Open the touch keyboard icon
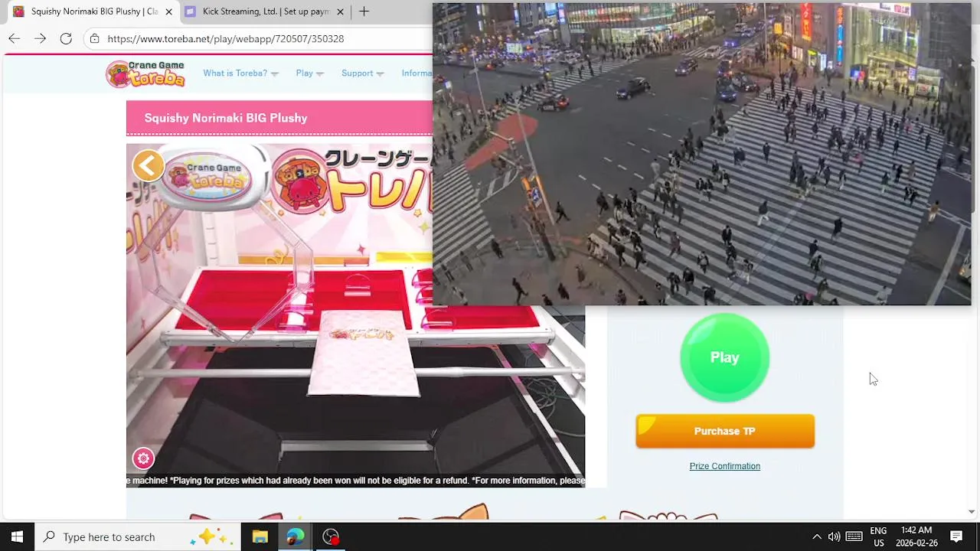 click(854, 536)
